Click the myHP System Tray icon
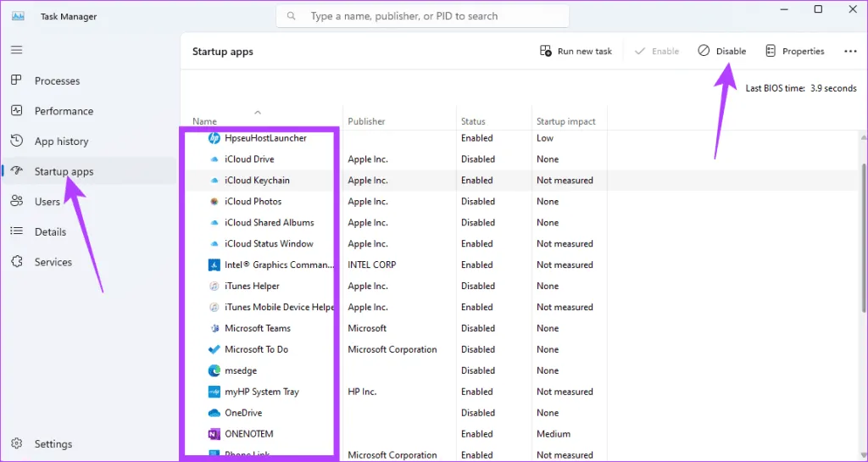The height and width of the screenshot is (462, 868). [214, 392]
